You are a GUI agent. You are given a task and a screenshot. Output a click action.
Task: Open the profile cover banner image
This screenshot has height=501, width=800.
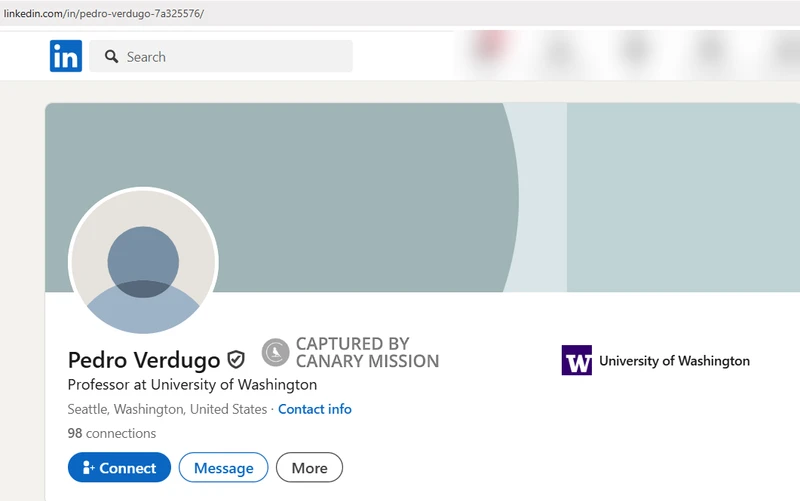click(422, 197)
